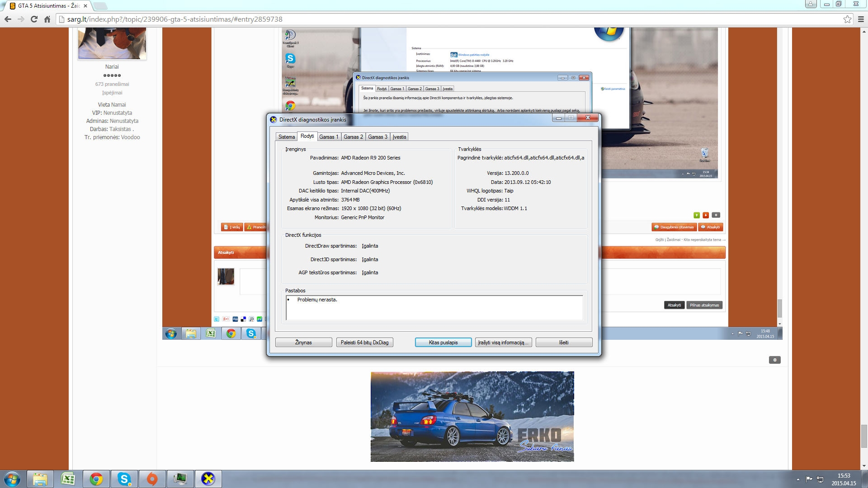Switch to Chrome in the taskbar
This screenshot has height=488, width=868.
click(x=96, y=479)
